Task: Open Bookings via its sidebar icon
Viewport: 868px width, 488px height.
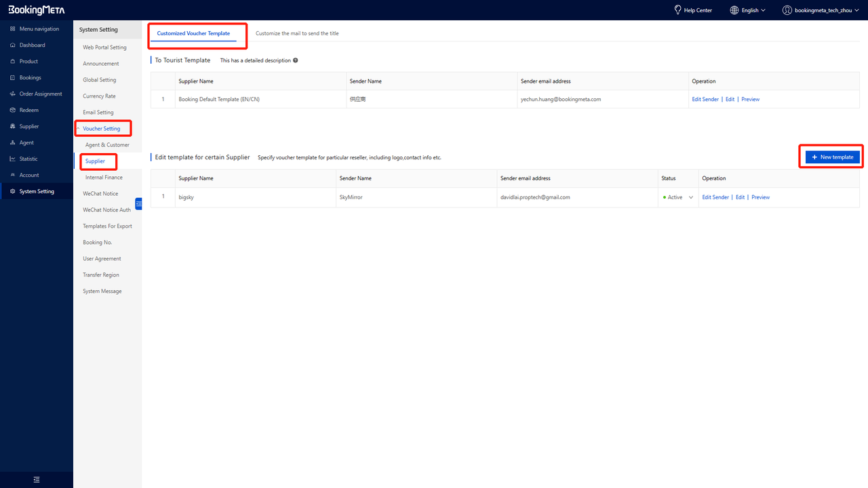Action: 12,78
